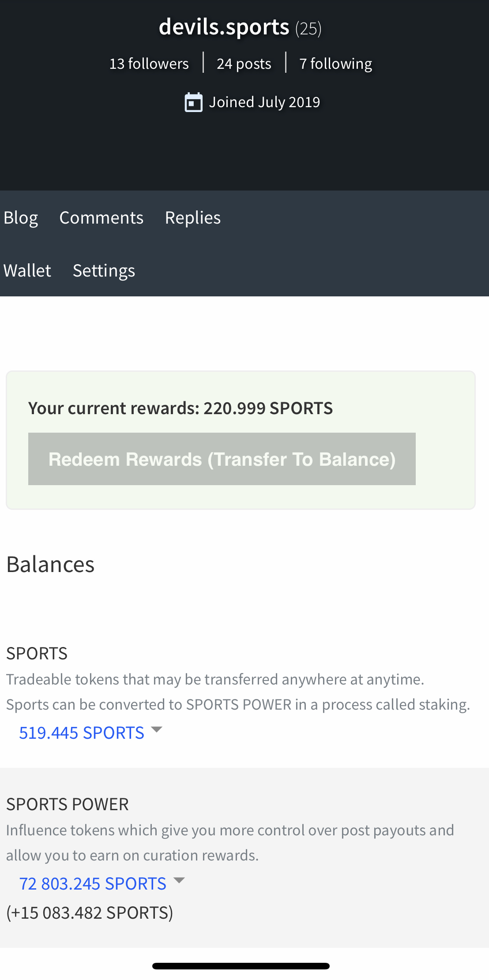Select the Wallet tab
The width and height of the screenshot is (489, 980).
(x=27, y=270)
